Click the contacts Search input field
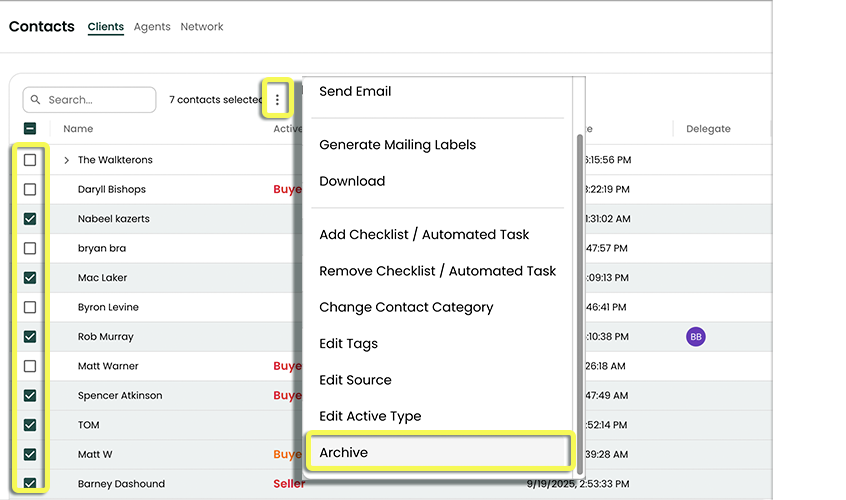This screenshot has width=846, height=500. click(98, 100)
